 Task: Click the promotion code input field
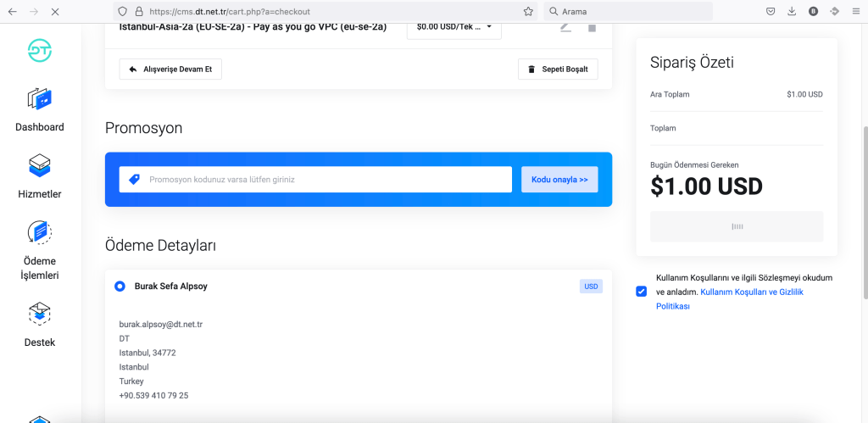pos(315,180)
